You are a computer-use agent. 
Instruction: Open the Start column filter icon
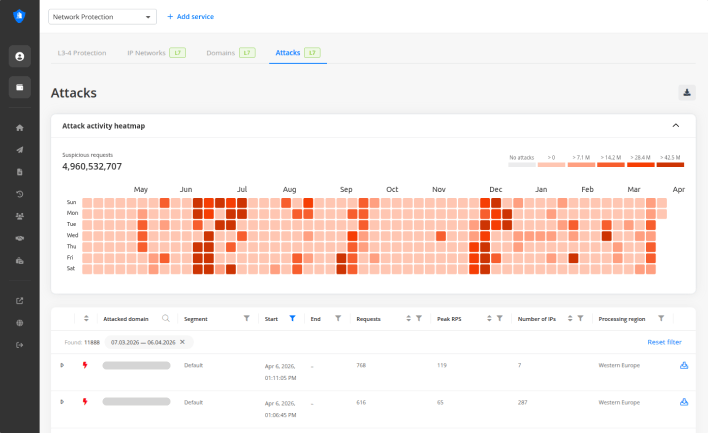click(292, 318)
